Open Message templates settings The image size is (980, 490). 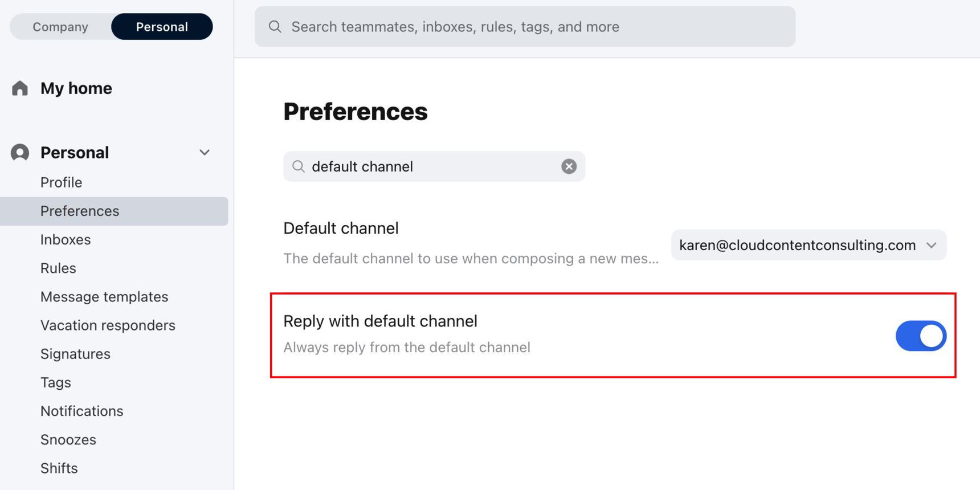pos(104,296)
